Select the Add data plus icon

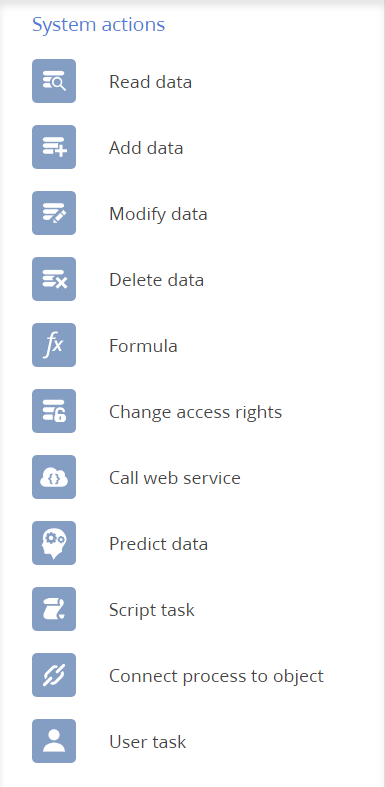click(54, 147)
